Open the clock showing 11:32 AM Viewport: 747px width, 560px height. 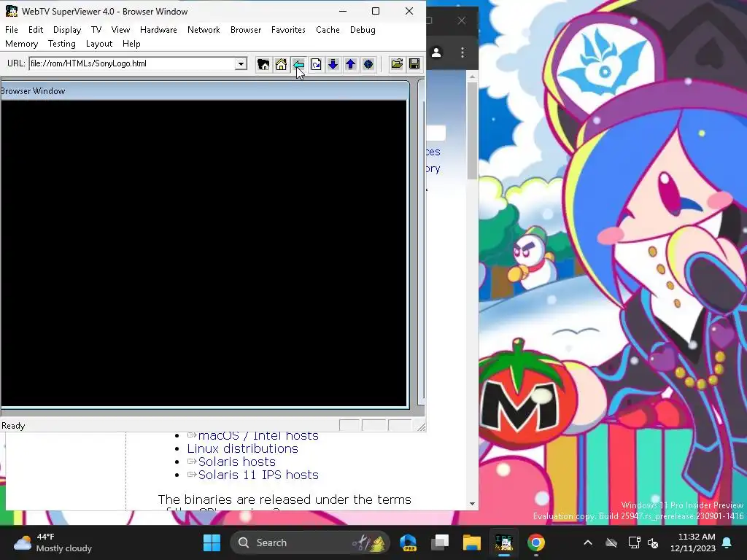693,542
